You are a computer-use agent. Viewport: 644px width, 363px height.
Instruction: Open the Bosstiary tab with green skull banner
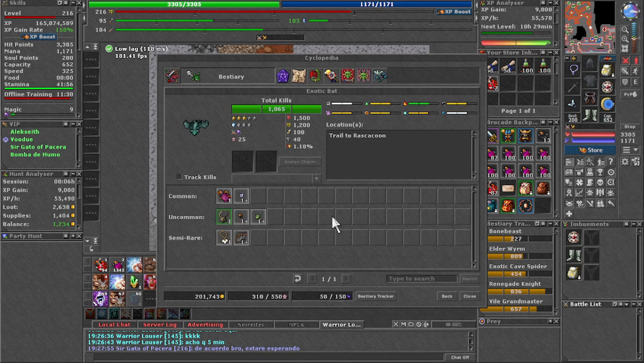tap(348, 76)
